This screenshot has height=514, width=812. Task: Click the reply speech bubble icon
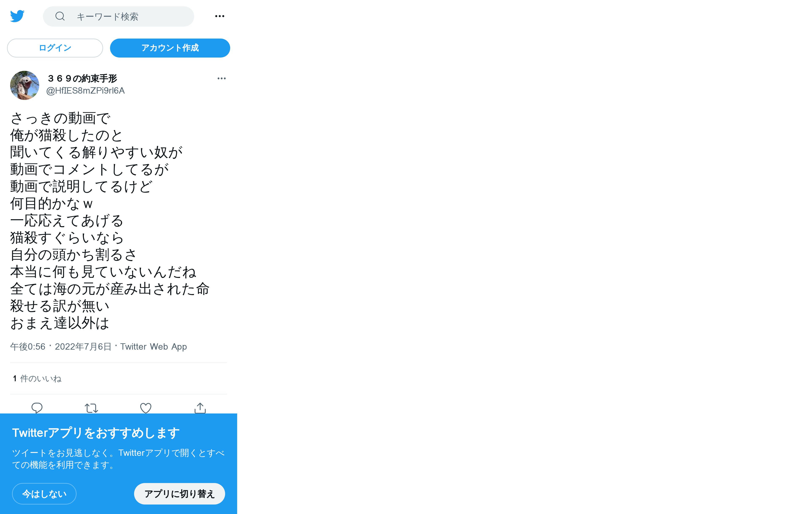(37, 408)
